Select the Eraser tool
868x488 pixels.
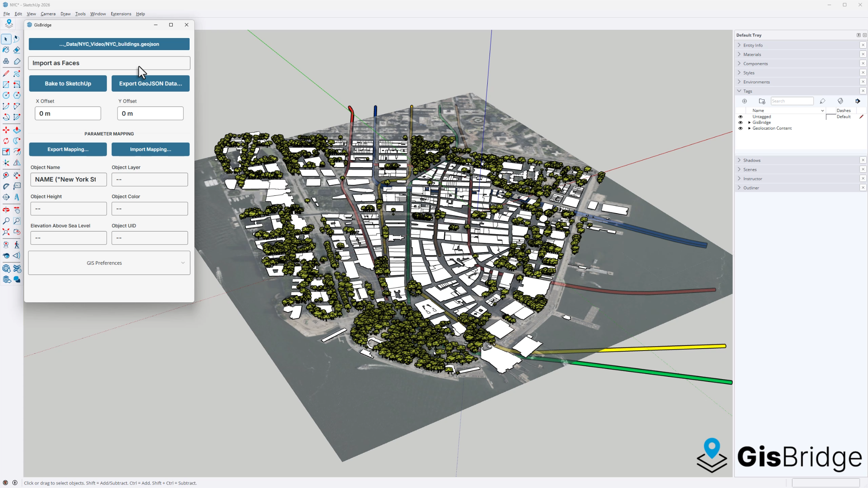(16, 50)
